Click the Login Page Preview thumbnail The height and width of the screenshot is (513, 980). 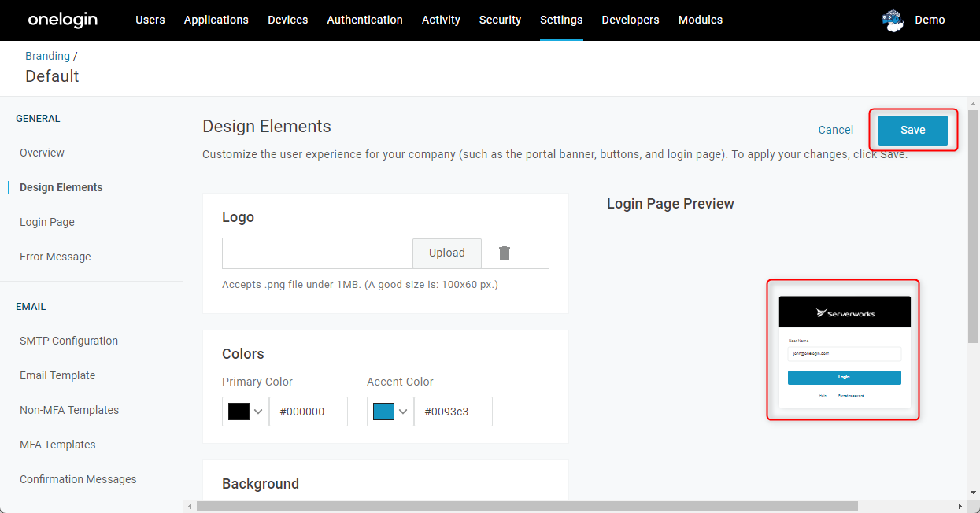845,352
